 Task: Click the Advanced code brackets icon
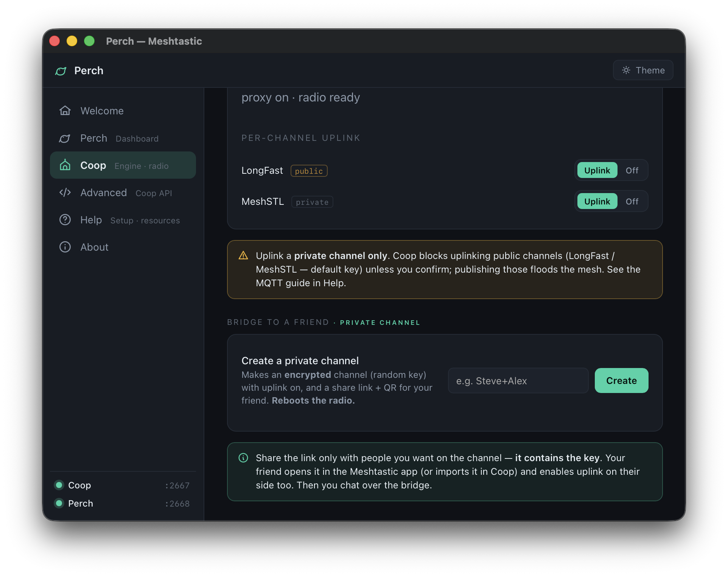[65, 192]
